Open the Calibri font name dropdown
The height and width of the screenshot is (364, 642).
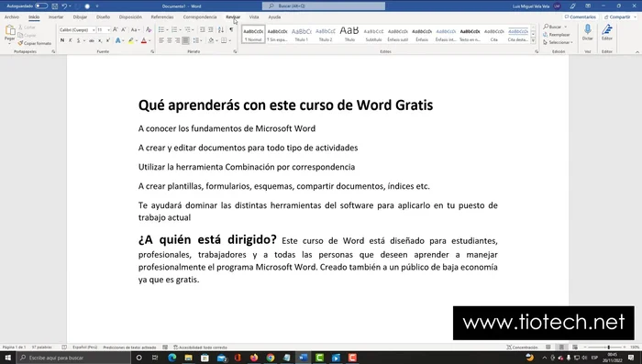pos(94,30)
